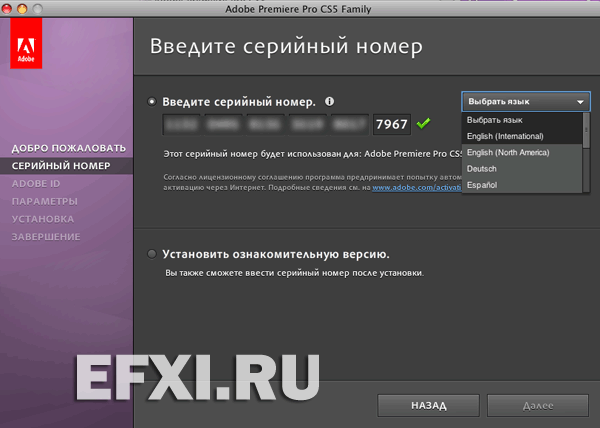Click the НАЗАД back button
600x428 pixels.
coord(429,405)
